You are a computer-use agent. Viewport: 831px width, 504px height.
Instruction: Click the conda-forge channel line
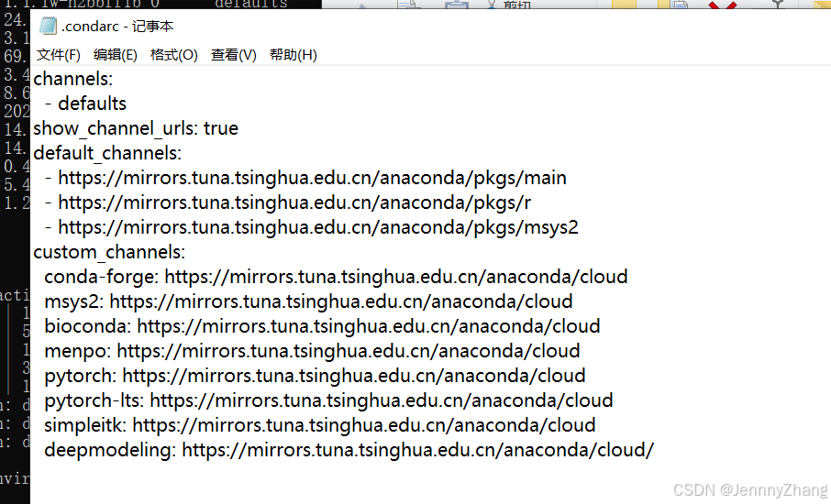[x=336, y=277]
